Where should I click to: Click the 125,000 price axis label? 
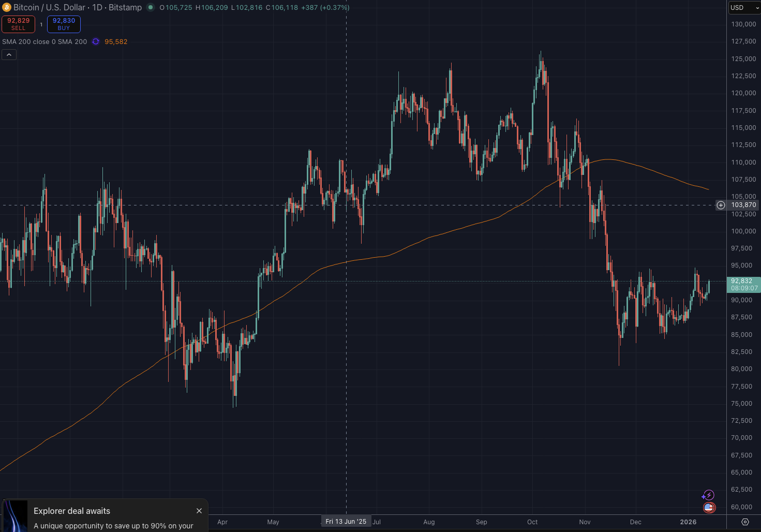(x=743, y=59)
